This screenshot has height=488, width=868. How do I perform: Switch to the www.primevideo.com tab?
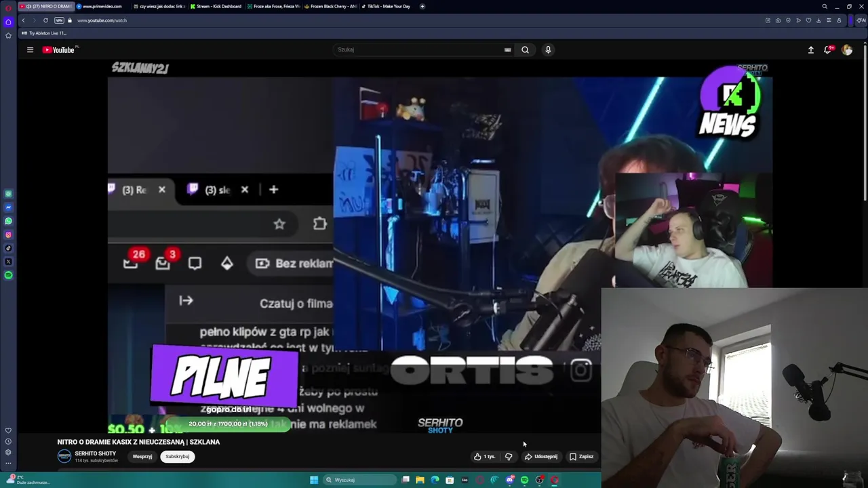coord(102,6)
